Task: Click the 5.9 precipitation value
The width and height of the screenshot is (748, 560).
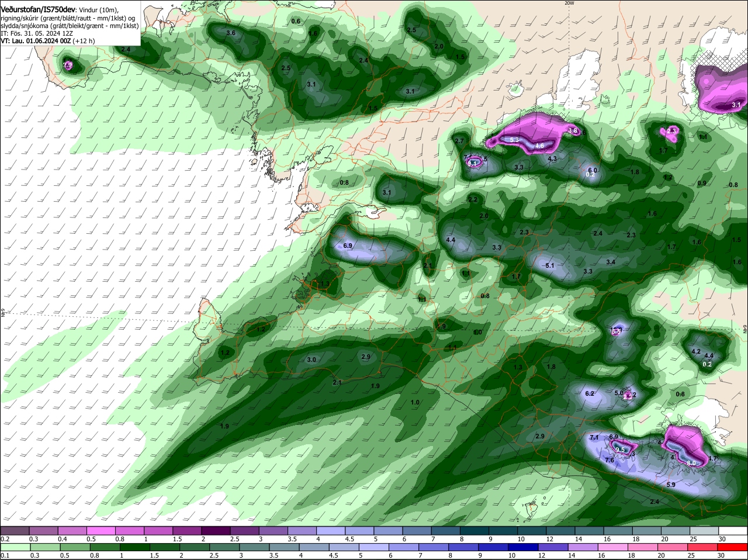Action: pos(671,485)
